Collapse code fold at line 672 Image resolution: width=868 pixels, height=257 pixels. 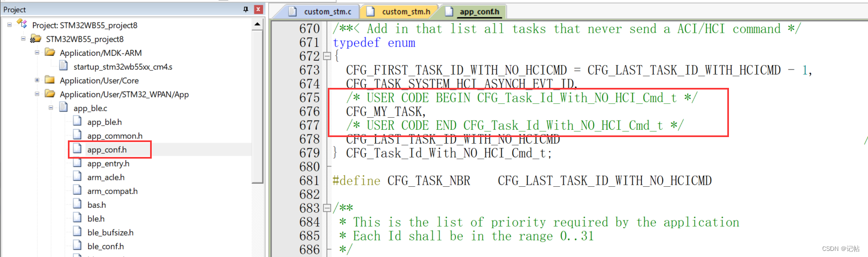click(327, 56)
